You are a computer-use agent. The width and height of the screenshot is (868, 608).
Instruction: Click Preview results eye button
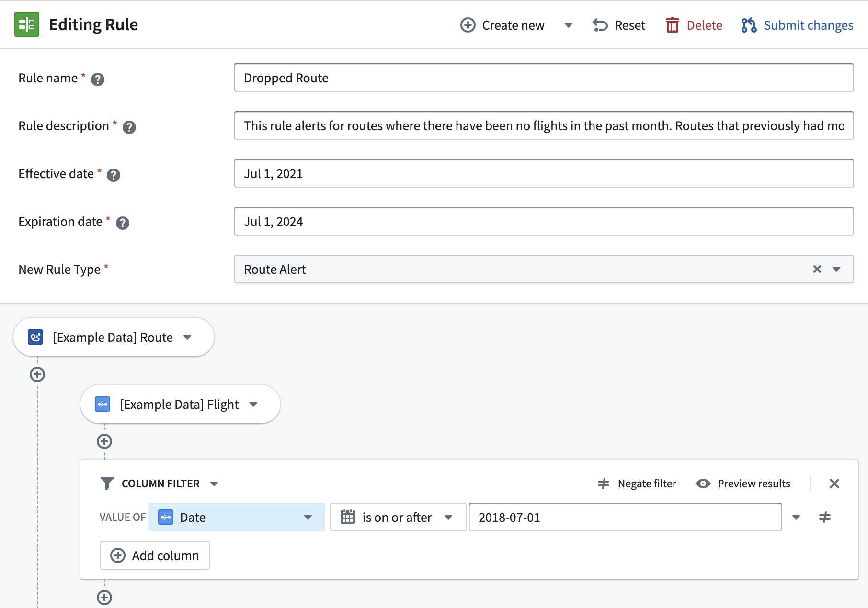pos(743,484)
